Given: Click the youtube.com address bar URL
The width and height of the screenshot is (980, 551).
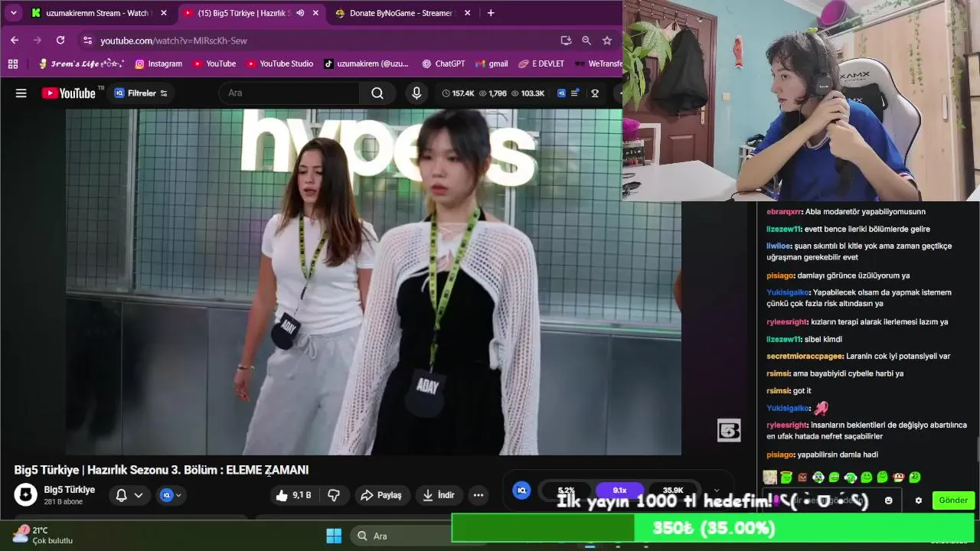Looking at the screenshot, I should click(x=174, y=41).
